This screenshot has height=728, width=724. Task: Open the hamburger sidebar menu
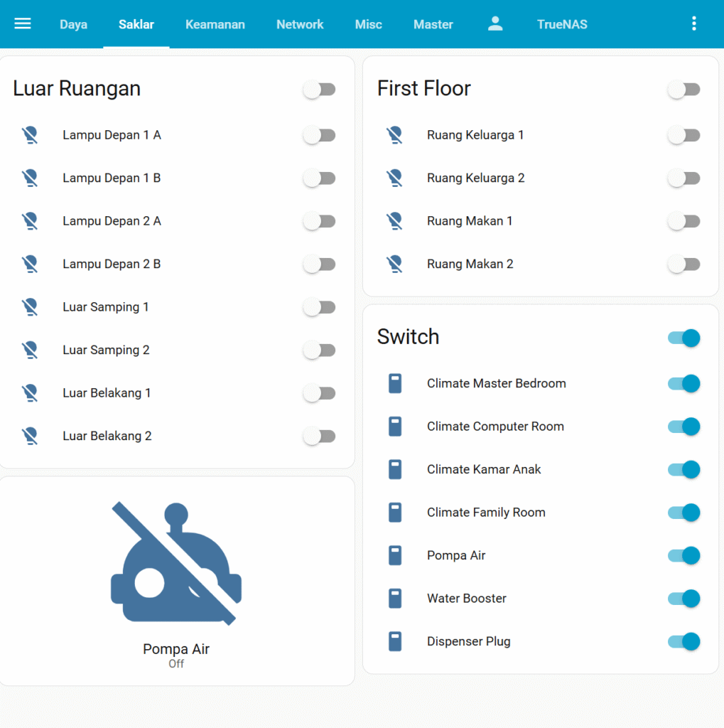[x=23, y=24]
